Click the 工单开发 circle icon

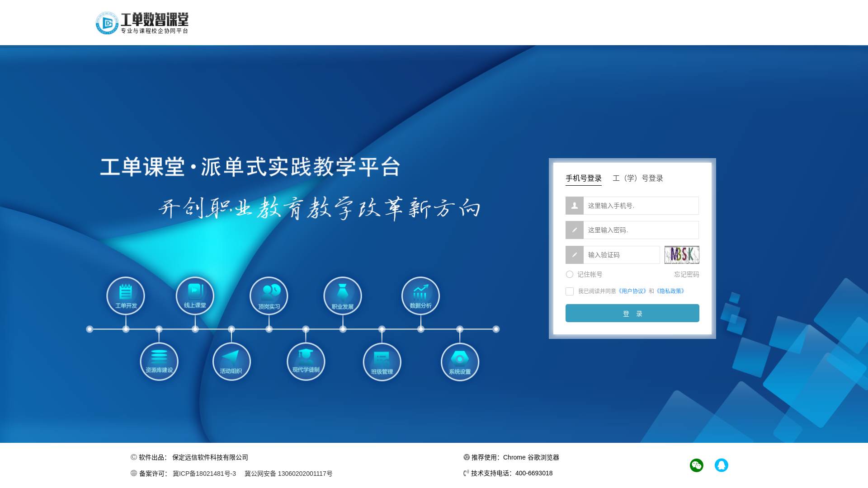pyautogui.click(x=126, y=296)
